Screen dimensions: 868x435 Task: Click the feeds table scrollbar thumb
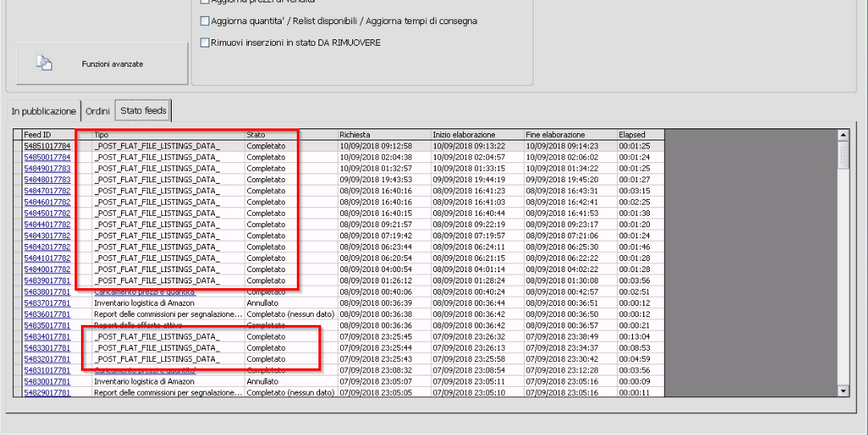(844, 155)
